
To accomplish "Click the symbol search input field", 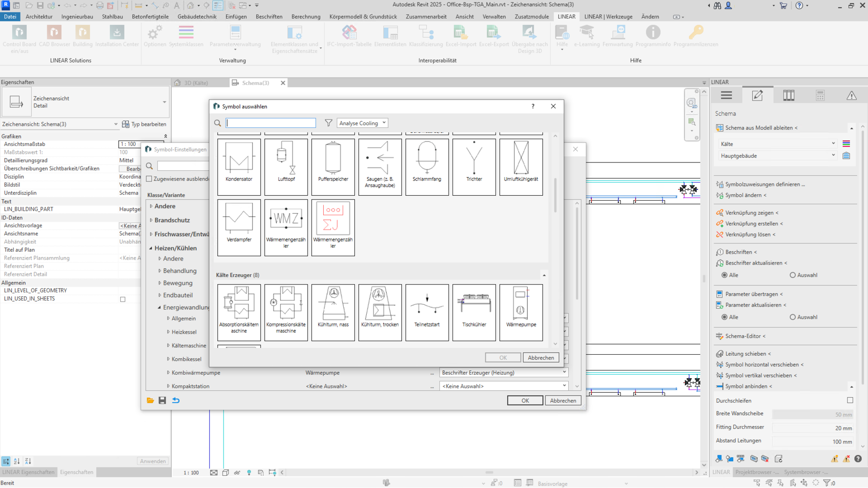I will pos(271,123).
